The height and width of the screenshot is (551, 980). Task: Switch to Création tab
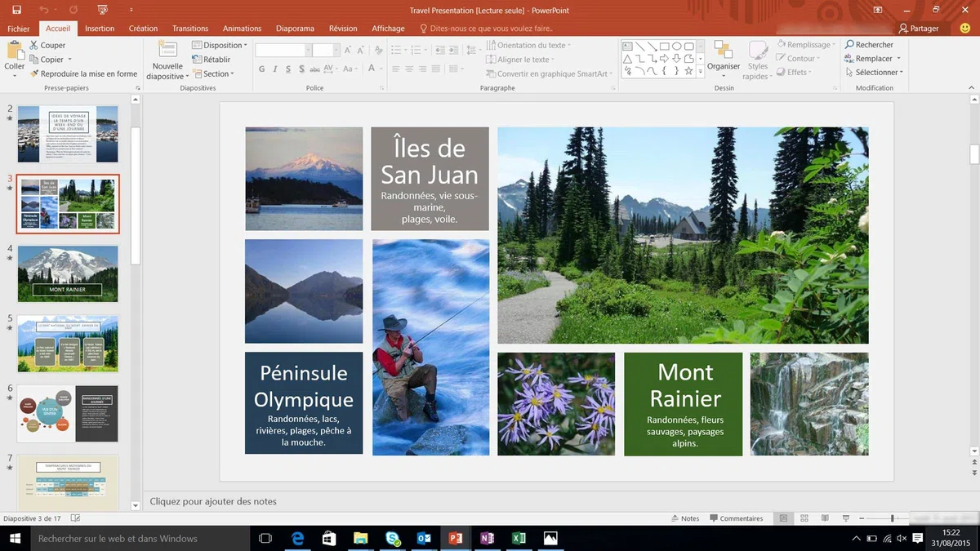(143, 29)
